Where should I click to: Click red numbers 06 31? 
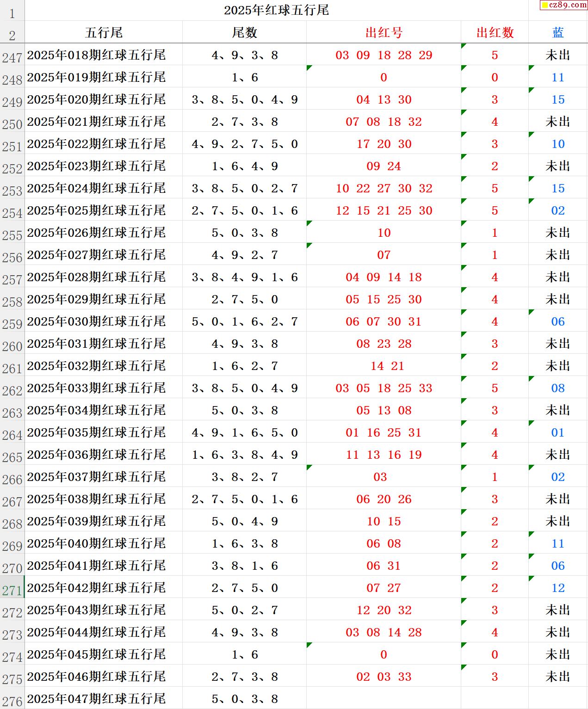pyautogui.click(x=384, y=566)
